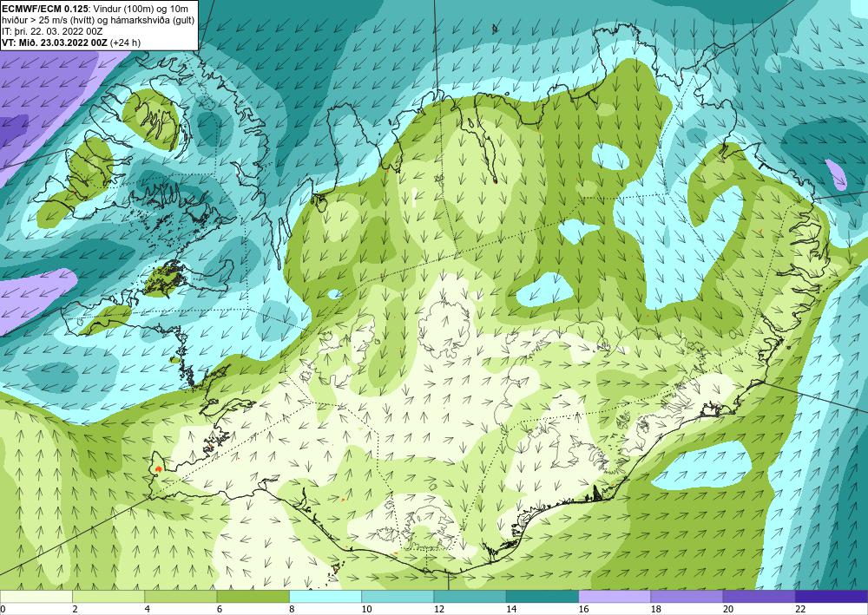Viewport: 868px width, 615px height.
Task: Click the legend tick label "18"
Action: 656,610
